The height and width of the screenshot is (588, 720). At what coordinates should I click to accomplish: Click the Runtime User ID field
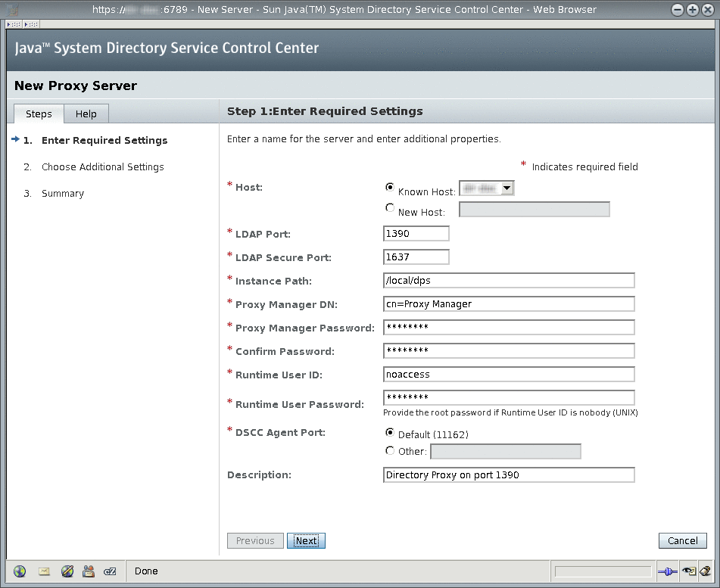click(x=509, y=374)
